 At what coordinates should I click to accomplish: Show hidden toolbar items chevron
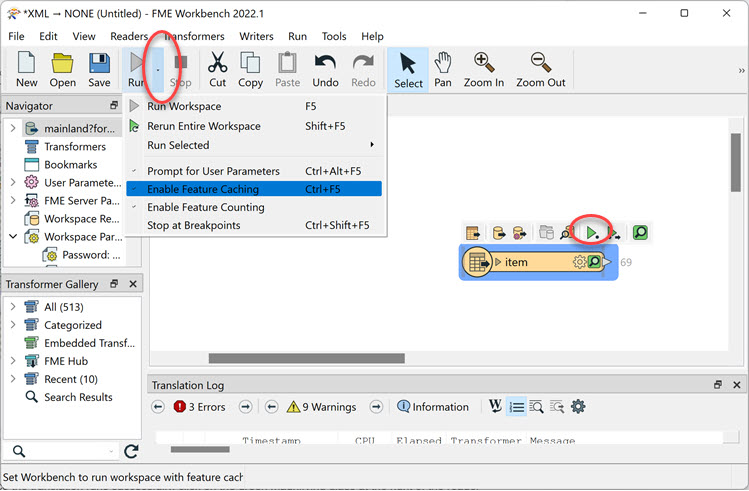pos(741,71)
